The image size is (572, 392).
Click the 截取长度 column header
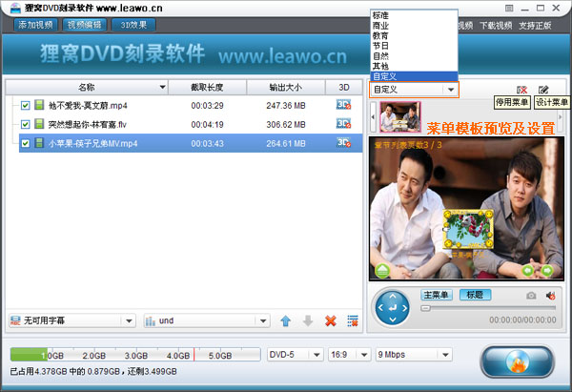(x=207, y=87)
